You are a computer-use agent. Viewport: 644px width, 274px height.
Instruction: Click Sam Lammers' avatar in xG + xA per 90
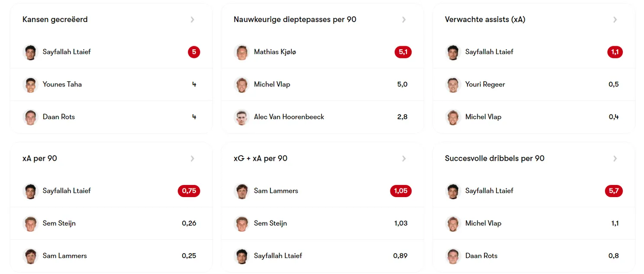(x=241, y=191)
